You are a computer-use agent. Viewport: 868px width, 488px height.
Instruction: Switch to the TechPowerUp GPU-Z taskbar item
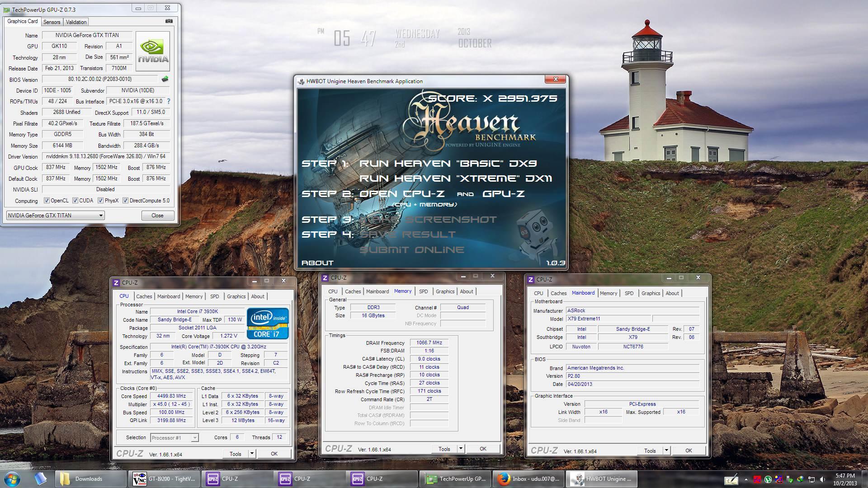[455, 479]
